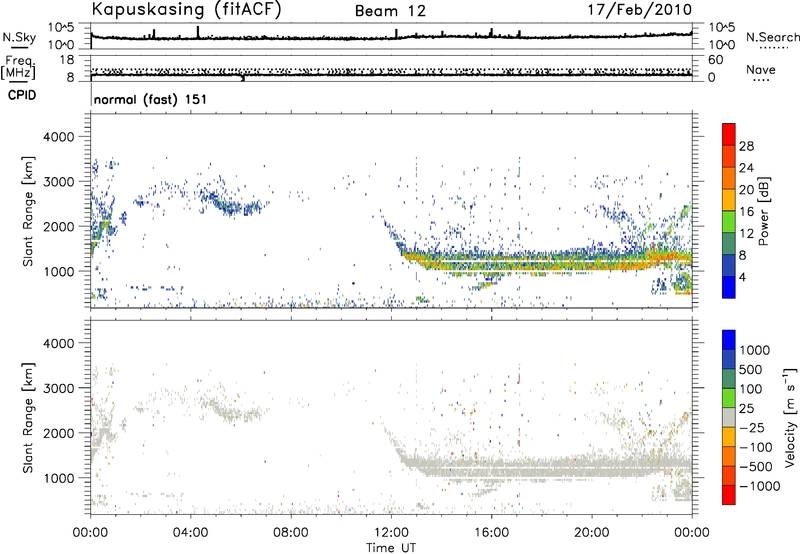800x554 pixels.
Task: Click the bright blue bottom segment of Power color bar
Action: 729,287
